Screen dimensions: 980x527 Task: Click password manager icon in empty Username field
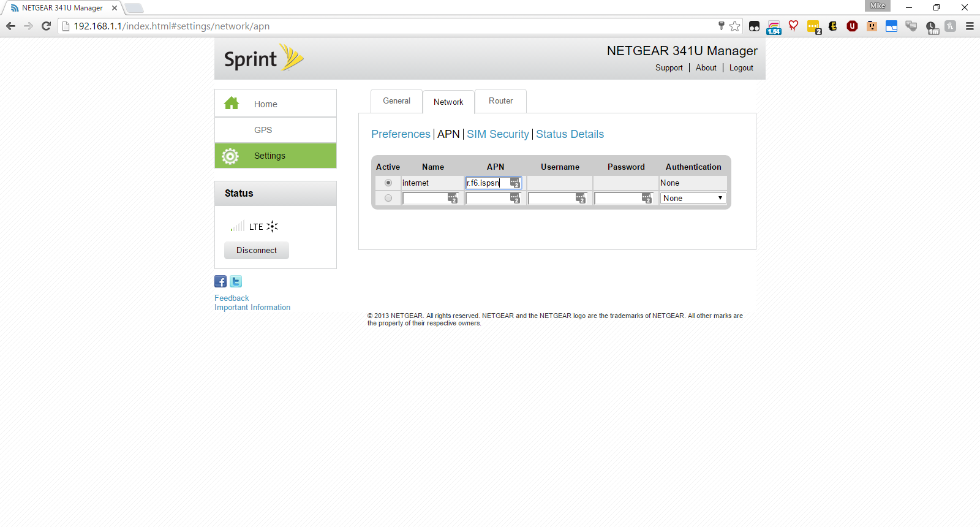(x=581, y=198)
